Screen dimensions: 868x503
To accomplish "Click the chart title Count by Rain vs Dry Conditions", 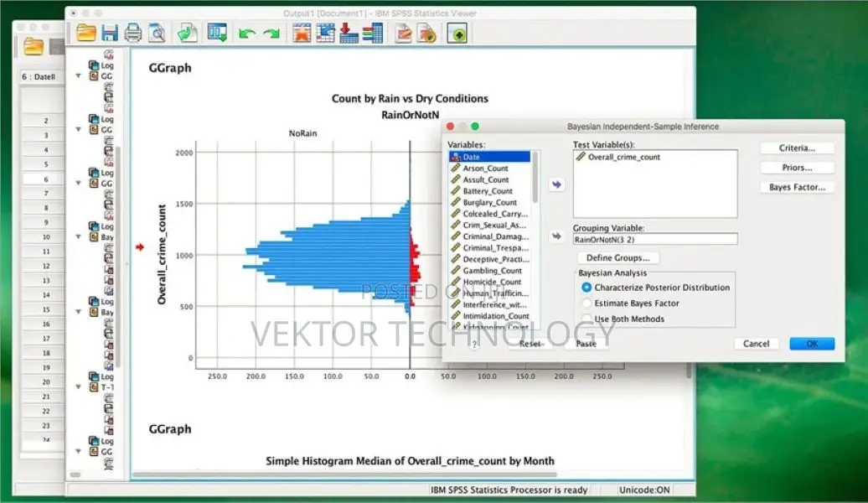I will point(410,99).
